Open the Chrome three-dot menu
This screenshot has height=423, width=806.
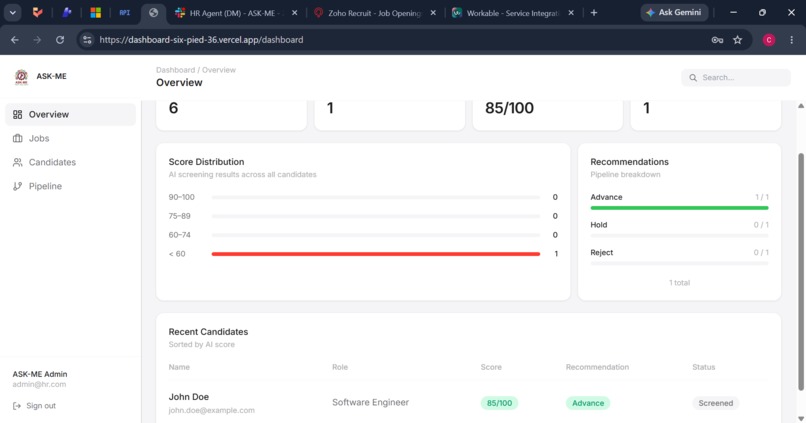click(792, 40)
